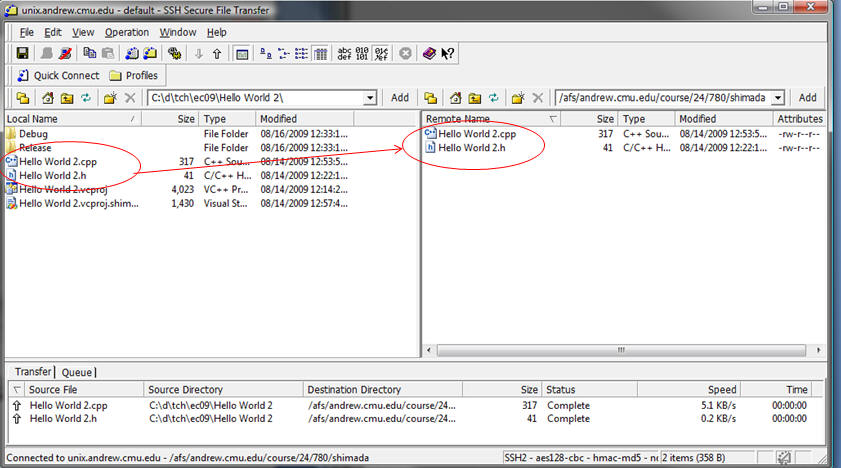Viewport: 841px width, 468px height.
Task: Select remote Hello World 2.h file
Action: tap(466, 147)
